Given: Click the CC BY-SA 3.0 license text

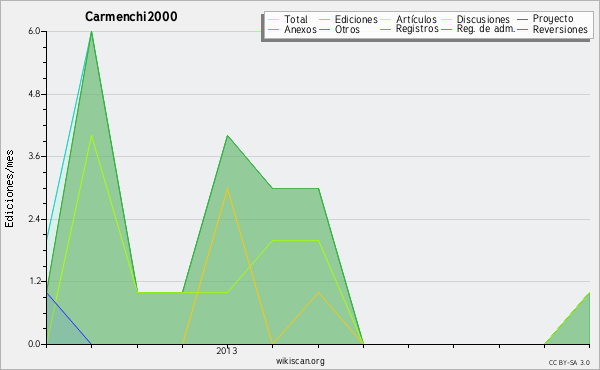Looking at the screenshot, I should (569, 363).
